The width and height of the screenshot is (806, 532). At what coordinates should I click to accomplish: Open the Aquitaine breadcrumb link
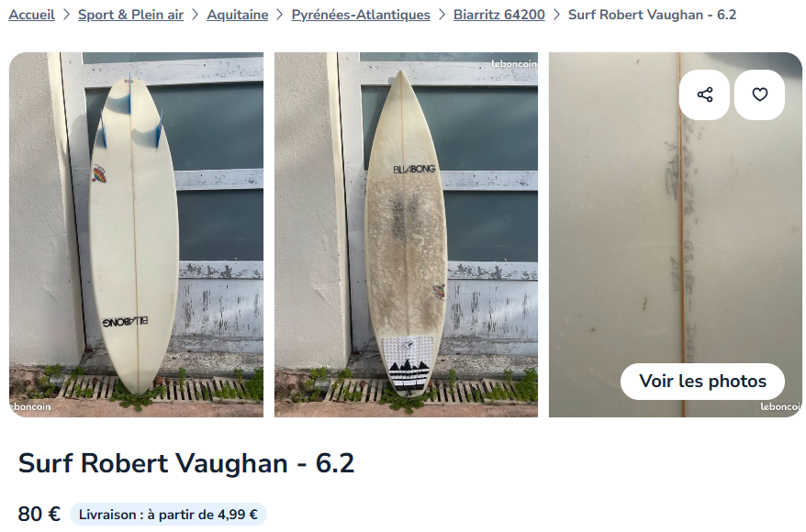(x=238, y=15)
